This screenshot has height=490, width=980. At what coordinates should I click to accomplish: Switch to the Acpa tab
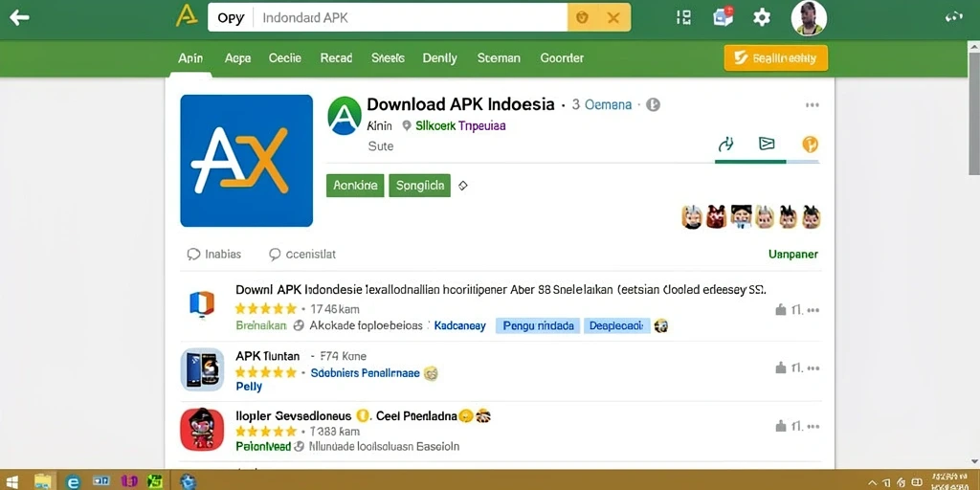[237, 58]
